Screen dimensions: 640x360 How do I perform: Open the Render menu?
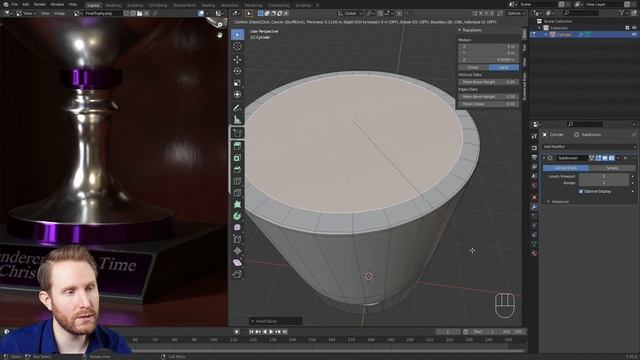40,4
